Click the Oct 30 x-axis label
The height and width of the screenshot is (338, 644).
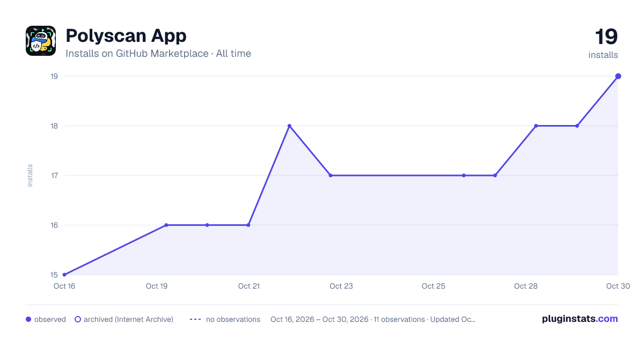point(618,286)
